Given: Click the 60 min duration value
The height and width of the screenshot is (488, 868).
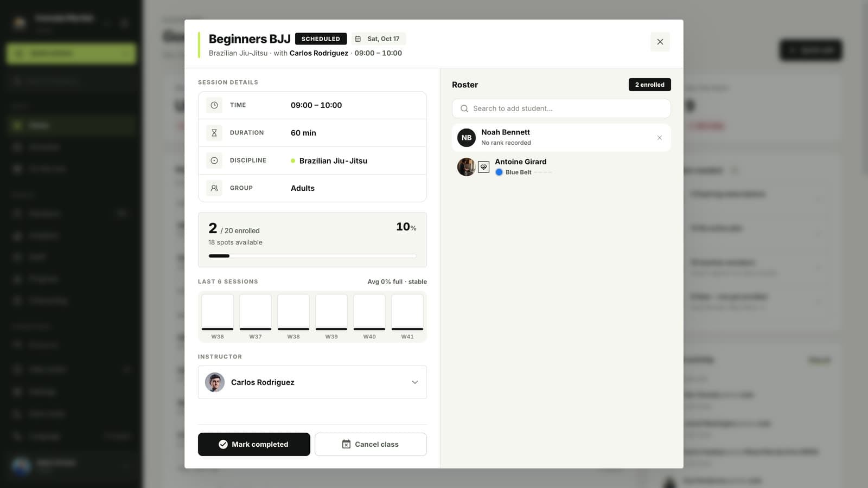Looking at the screenshot, I should pyautogui.click(x=303, y=133).
